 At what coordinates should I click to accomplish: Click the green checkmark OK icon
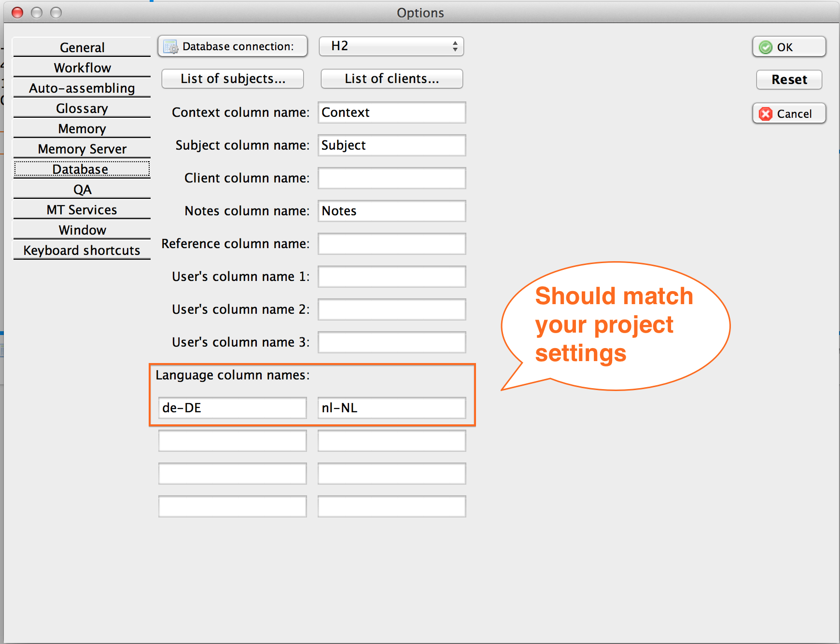765,47
